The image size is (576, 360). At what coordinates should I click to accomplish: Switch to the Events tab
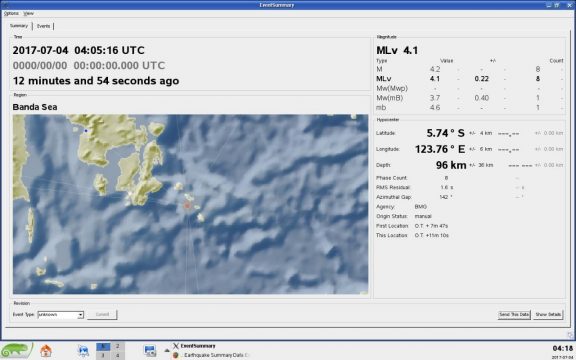click(x=43, y=26)
